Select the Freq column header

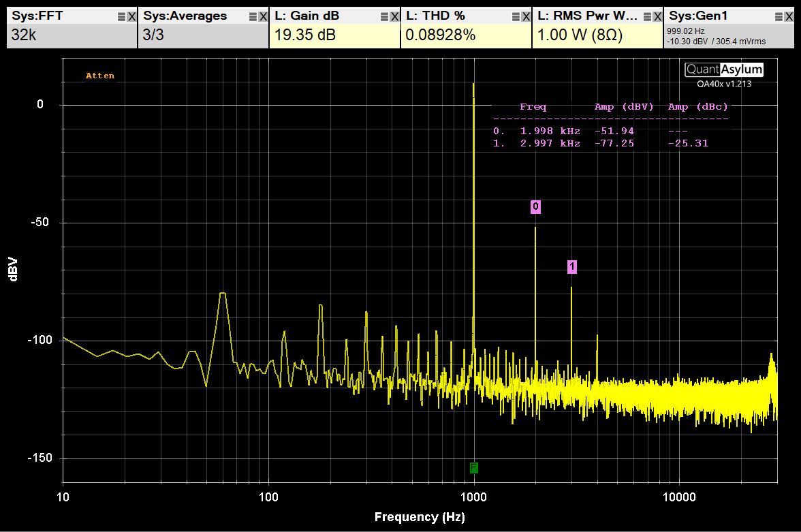click(x=533, y=107)
